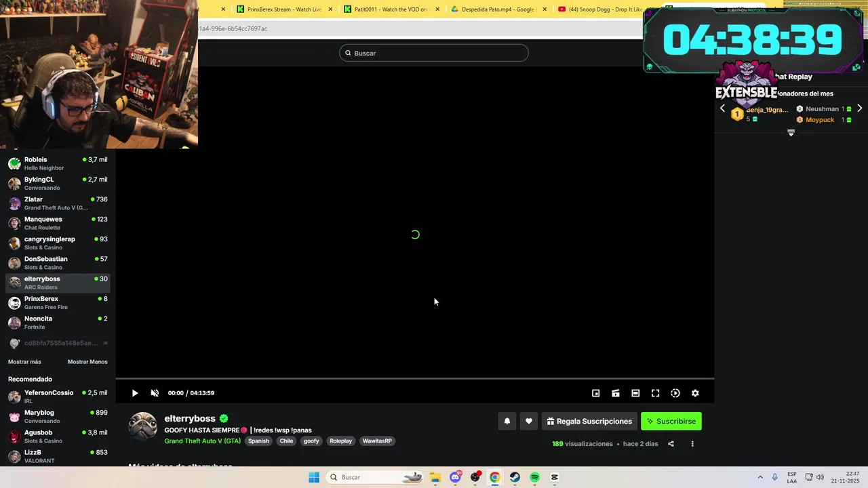Enter fullscreen mode

point(656,393)
